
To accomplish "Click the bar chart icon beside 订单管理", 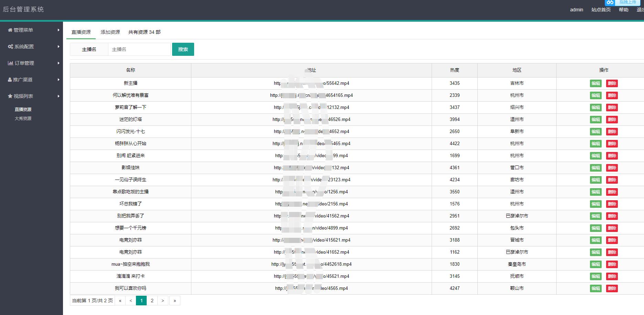I will coord(10,63).
